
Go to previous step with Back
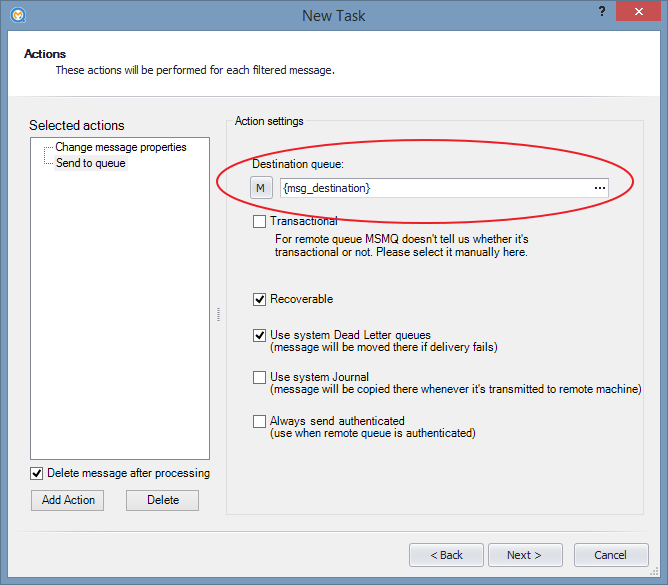446,555
